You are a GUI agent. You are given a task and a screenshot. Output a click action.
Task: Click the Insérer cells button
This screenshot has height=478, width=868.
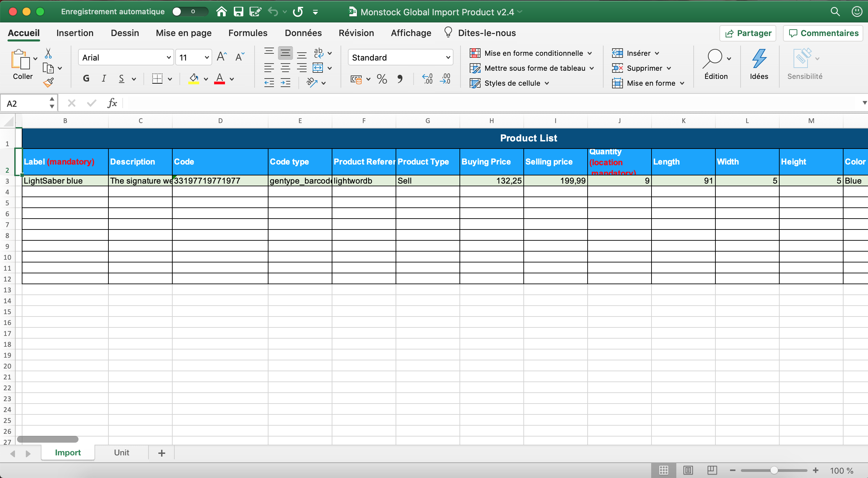[x=635, y=53]
